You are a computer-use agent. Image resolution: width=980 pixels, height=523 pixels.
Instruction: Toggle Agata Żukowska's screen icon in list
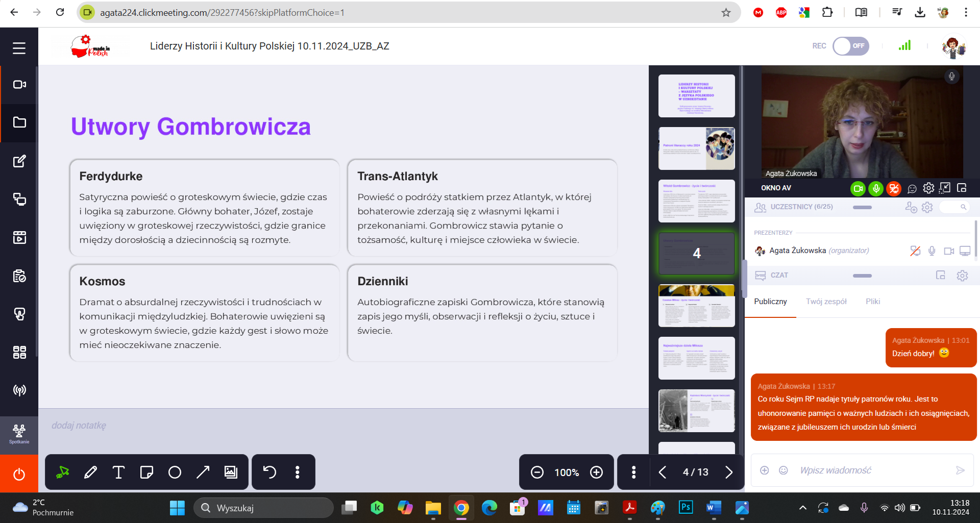pyautogui.click(x=965, y=251)
